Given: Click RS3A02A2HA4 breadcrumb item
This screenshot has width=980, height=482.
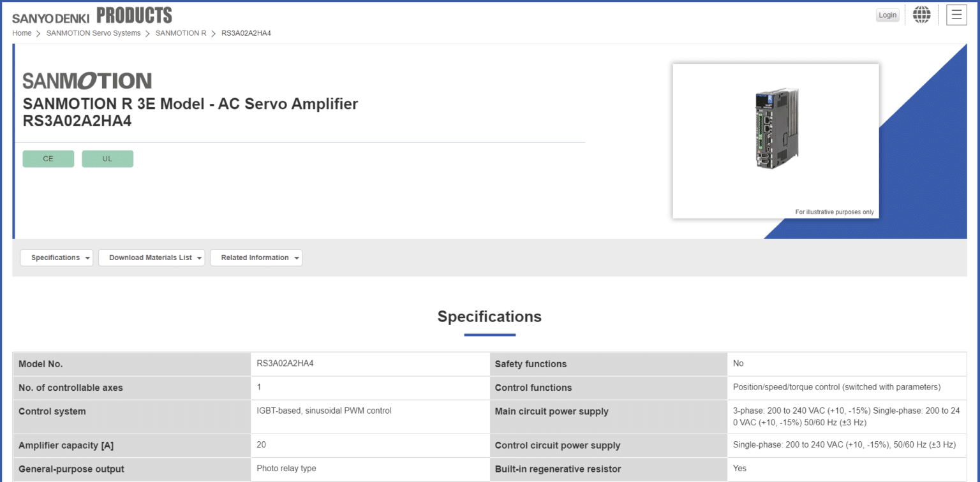Looking at the screenshot, I should pyautogui.click(x=246, y=33).
